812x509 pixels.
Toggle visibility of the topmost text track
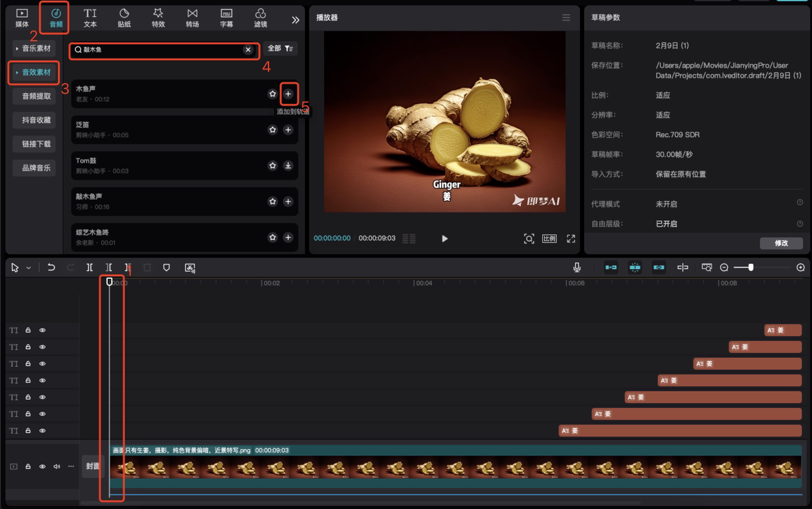point(43,331)
